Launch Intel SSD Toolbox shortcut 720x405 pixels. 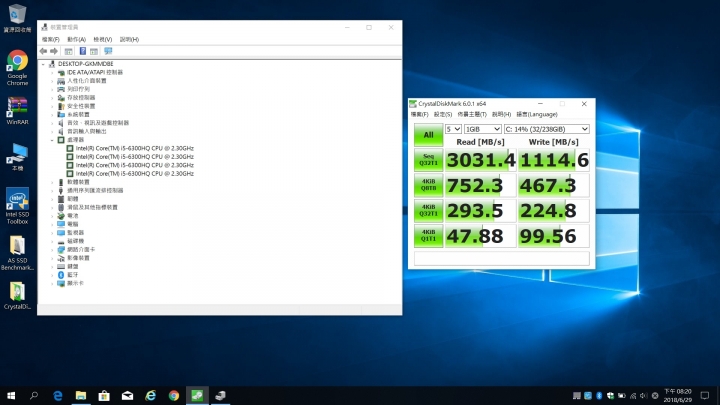tap(17, 206)
